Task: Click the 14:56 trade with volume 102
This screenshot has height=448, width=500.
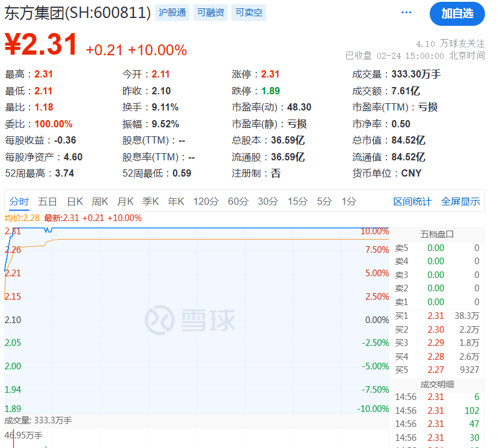Action: (437, 410)
